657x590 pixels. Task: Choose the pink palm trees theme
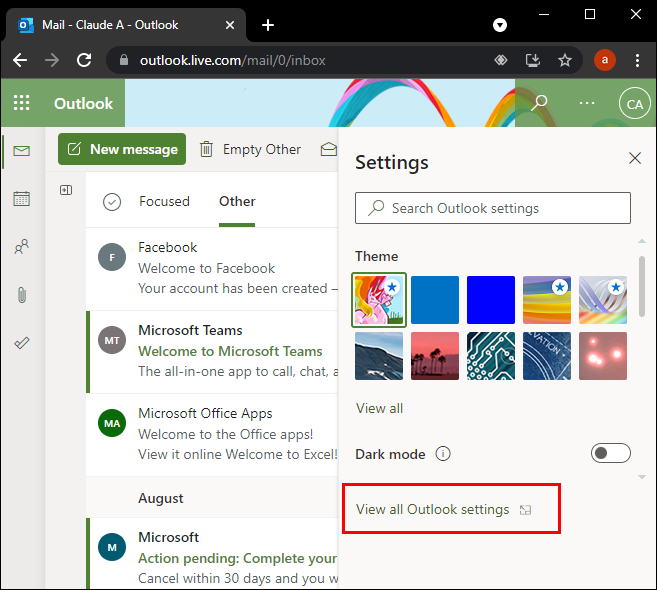click(435, 356)
